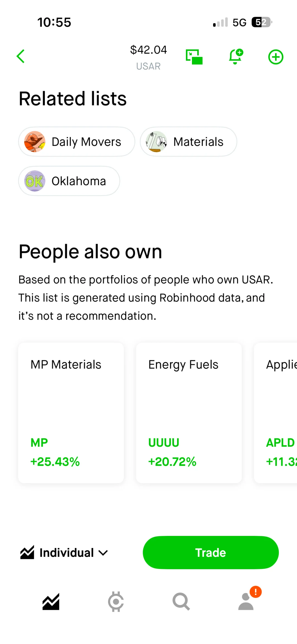Tap the chevron next to Individual
The width and height of the screenshot is (297, 644).
[103, 553]
